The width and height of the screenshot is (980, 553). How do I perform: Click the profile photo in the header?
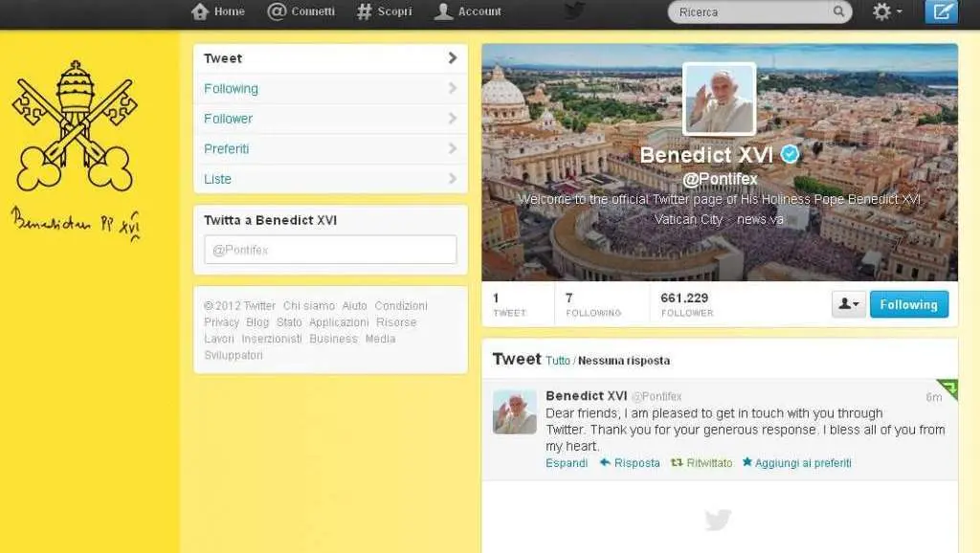click(x=720, y=99)
